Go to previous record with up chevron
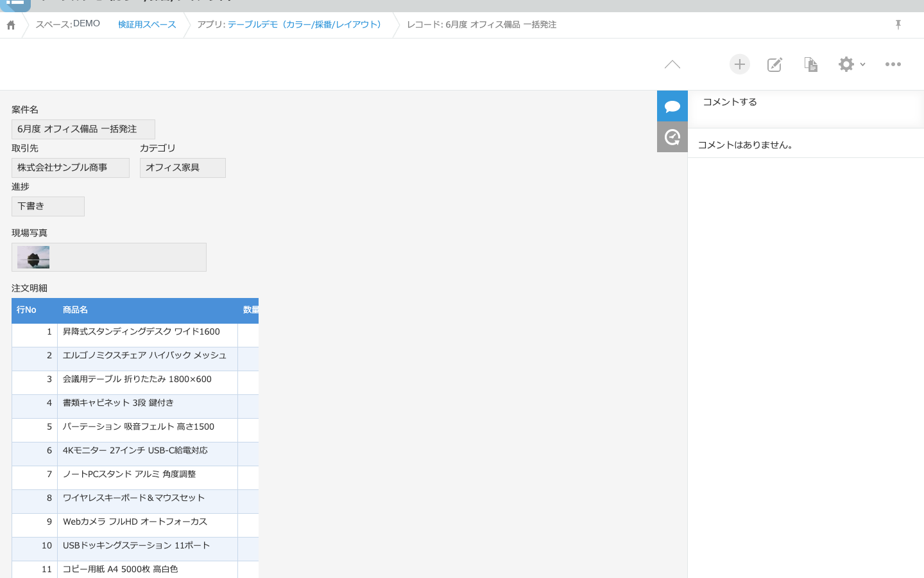 (x=672, y=64)
